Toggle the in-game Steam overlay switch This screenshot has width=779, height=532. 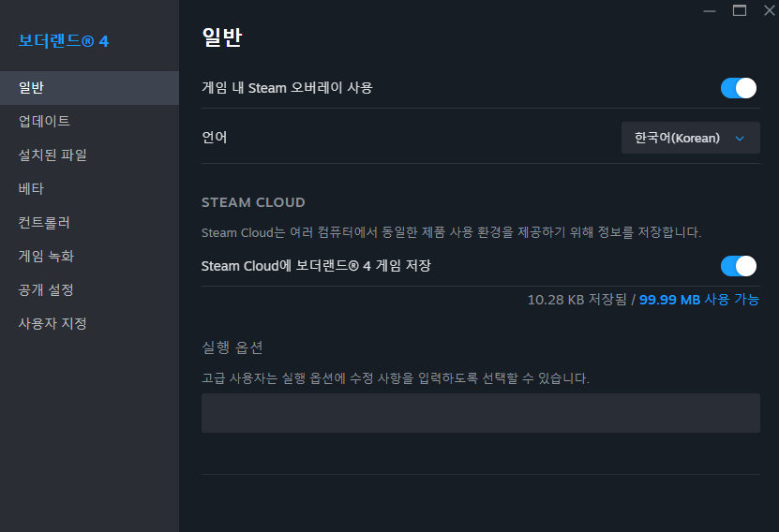tap(738, 88)
